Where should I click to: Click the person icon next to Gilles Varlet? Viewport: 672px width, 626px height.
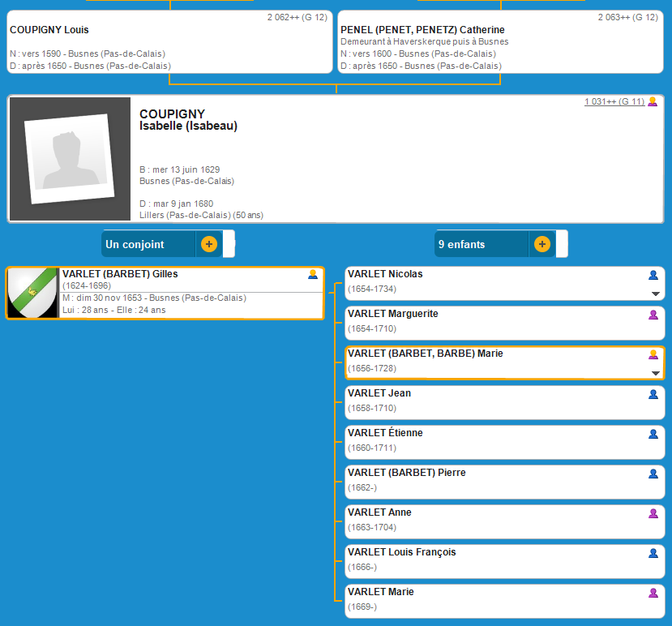(x=313, y=275)
